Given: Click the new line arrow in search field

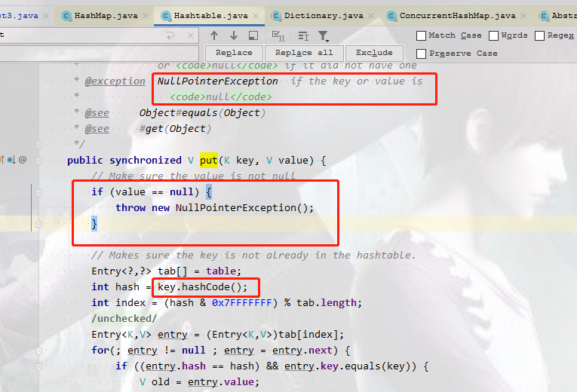Looking at the screenshot, I should pyautogui.click(x=170, y=35).
